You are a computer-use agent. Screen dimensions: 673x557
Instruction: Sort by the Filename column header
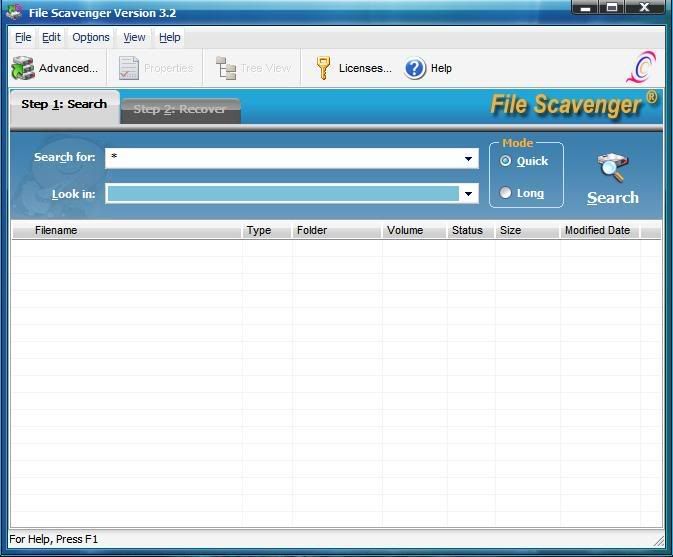(x=127, y=230)
